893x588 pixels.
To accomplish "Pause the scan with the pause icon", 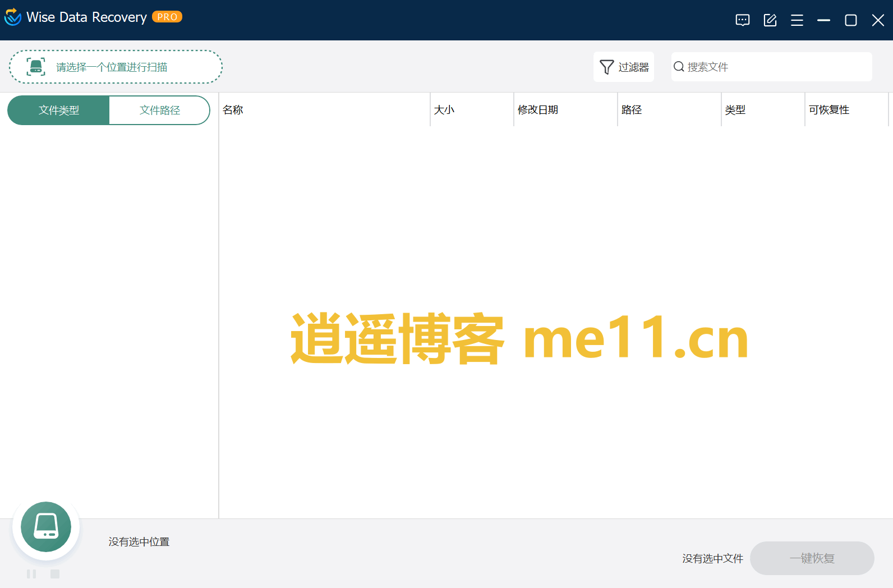I will tap(31, 573).
